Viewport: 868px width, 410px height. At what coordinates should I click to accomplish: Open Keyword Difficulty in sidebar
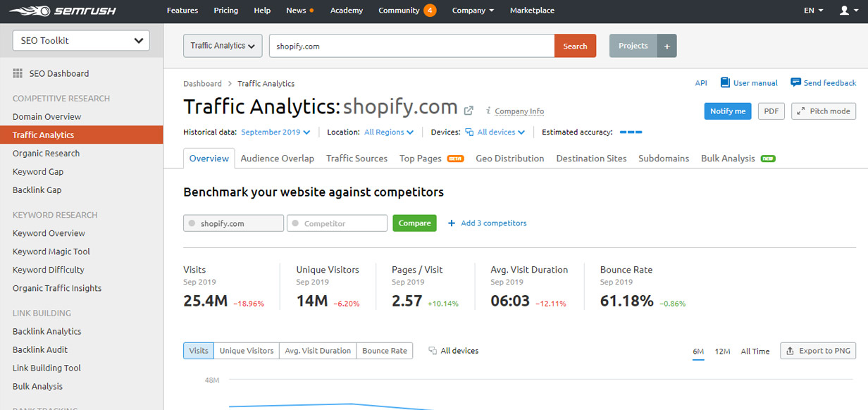(x=49, y=270)
